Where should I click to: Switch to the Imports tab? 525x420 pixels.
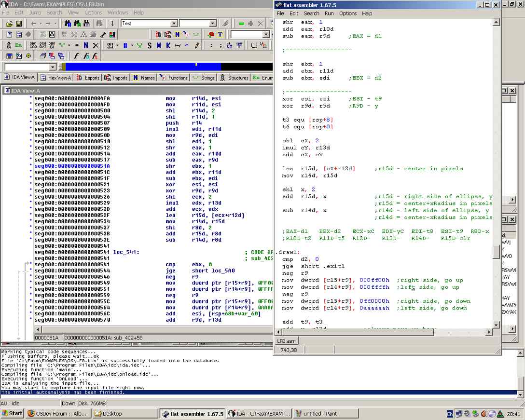click(x=116, y=78)
